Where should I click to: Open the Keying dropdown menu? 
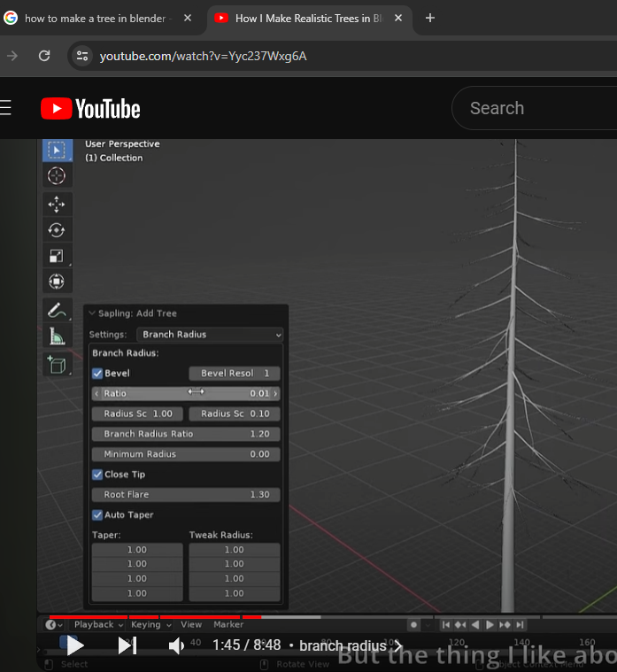pos(151,624)
